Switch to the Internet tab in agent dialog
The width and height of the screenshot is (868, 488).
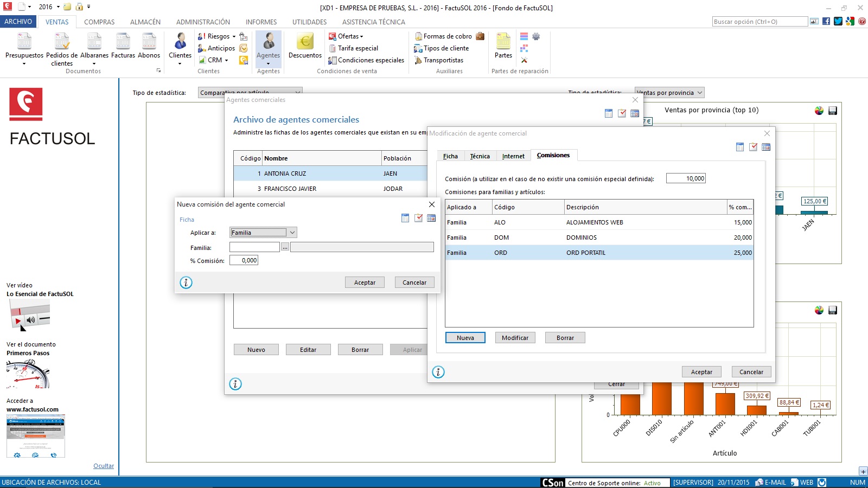tap(513, 156)
